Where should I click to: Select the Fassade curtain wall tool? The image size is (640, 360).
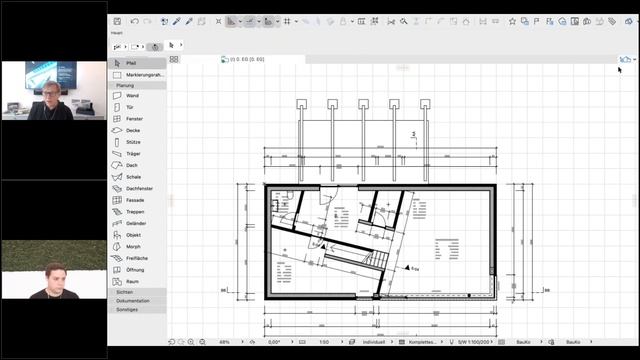point(138,200)
